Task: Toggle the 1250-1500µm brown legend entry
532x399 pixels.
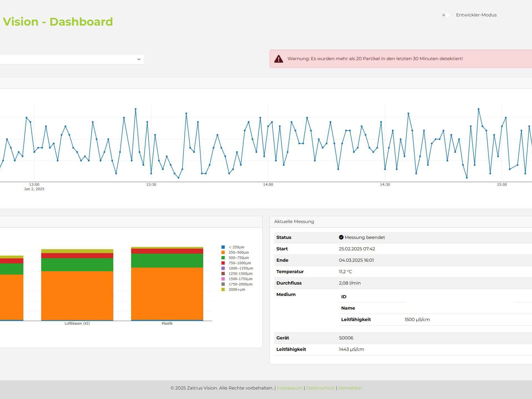Action: [x=237, y=273]
